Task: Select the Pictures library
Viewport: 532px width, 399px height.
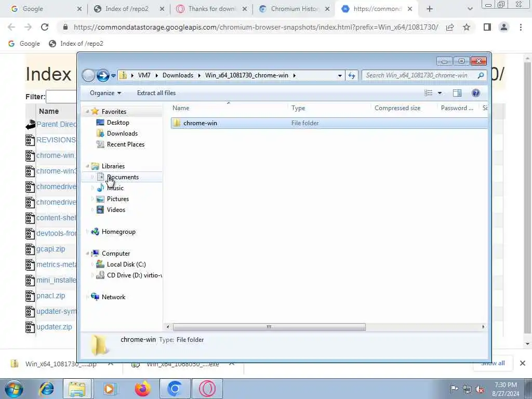Action: (117, 199)
